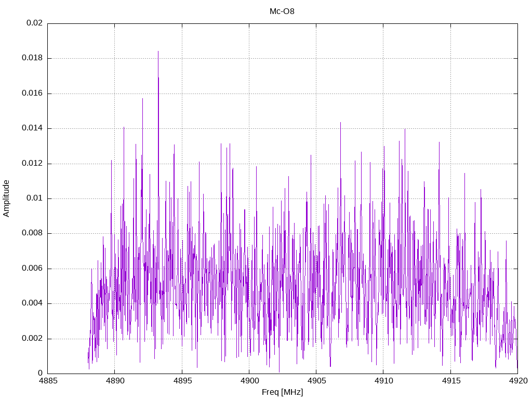
Task: Click x-axis tick label 4910
Action: pyautogui.click(x=384, y=381)
